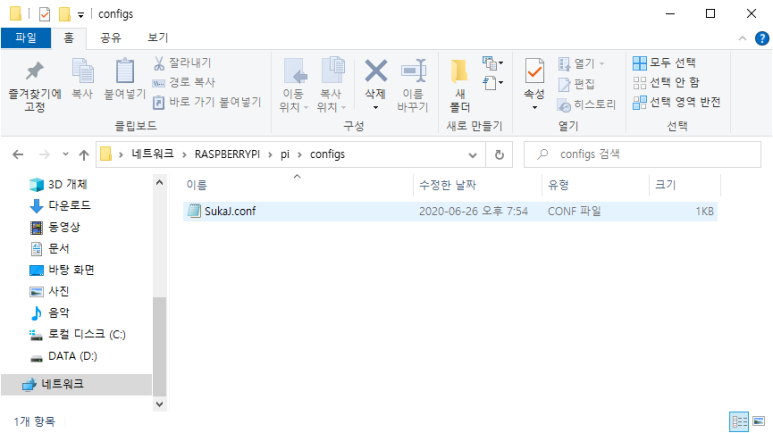Open 동영상 (Videos) in navigation pane
Screen dimensions: 773x433
click(x=55, y=227)
